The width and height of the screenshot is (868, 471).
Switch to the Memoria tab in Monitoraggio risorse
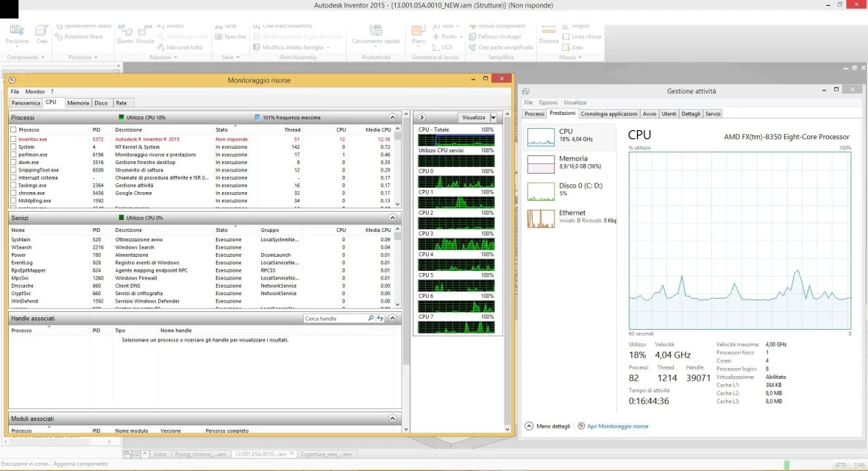click(x=78, y=103)
